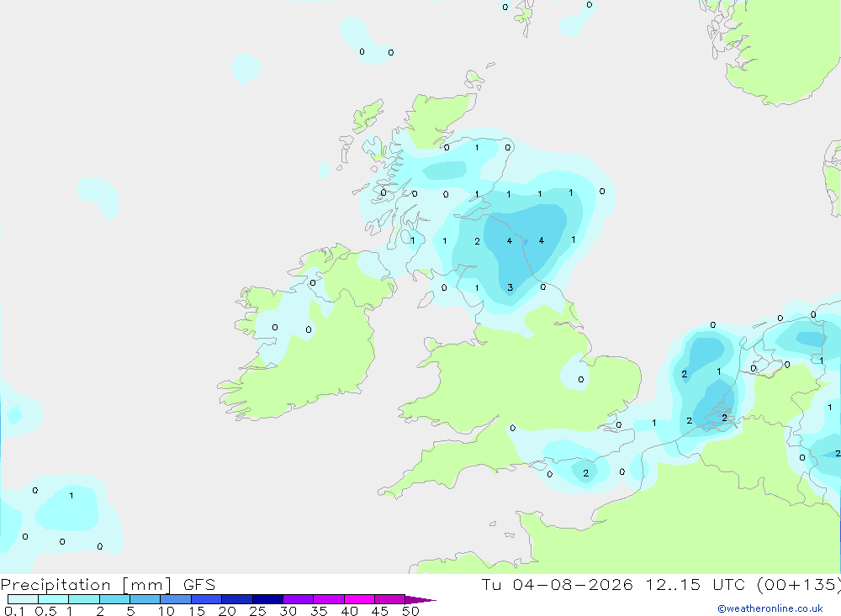Viewport: 841px width, 616px height.
Task: Click the 45–50 mm legend color swatch
Action: click(390, 599)
